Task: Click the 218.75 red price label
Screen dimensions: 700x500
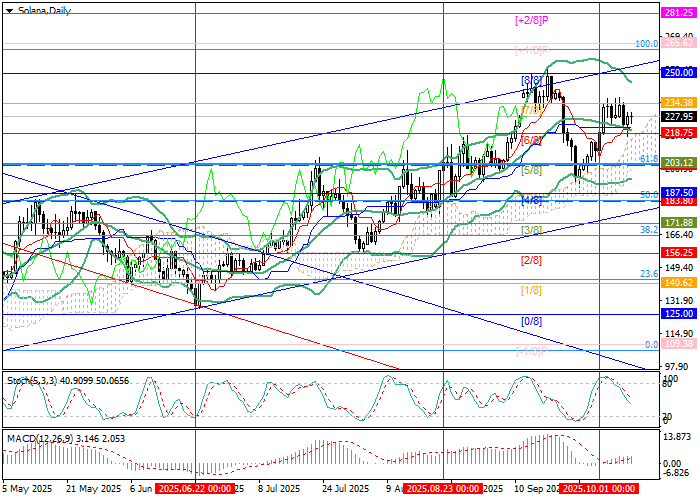Action: (678, 133)
